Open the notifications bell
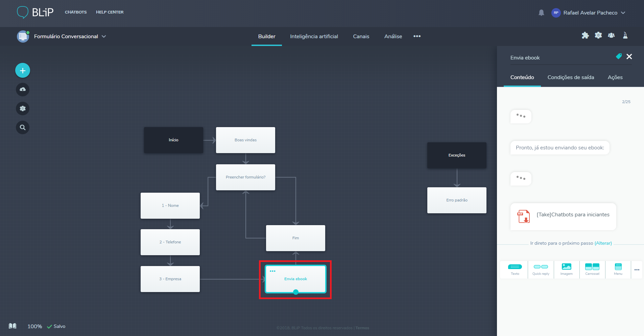 (x=541, y=13)
